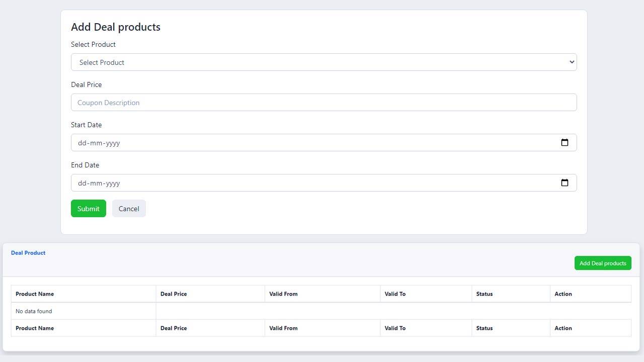
Task: Click Status column in top header row
Action: tap(484, 294)
